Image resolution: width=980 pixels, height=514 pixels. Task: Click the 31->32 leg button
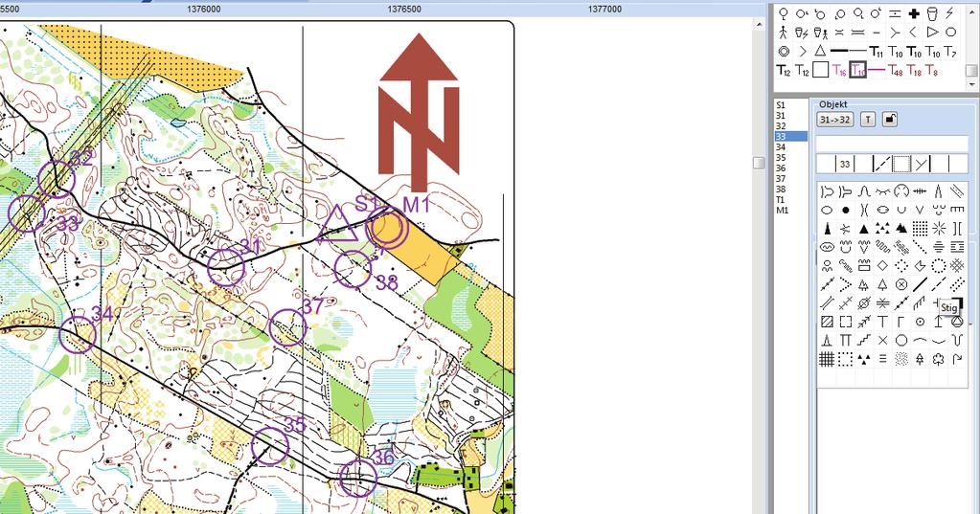coord(835,120)
